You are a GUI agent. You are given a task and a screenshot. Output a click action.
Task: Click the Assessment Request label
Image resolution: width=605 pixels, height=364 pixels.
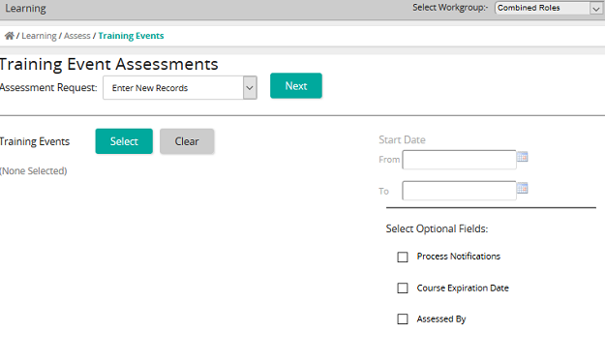[x=48, y=88]
